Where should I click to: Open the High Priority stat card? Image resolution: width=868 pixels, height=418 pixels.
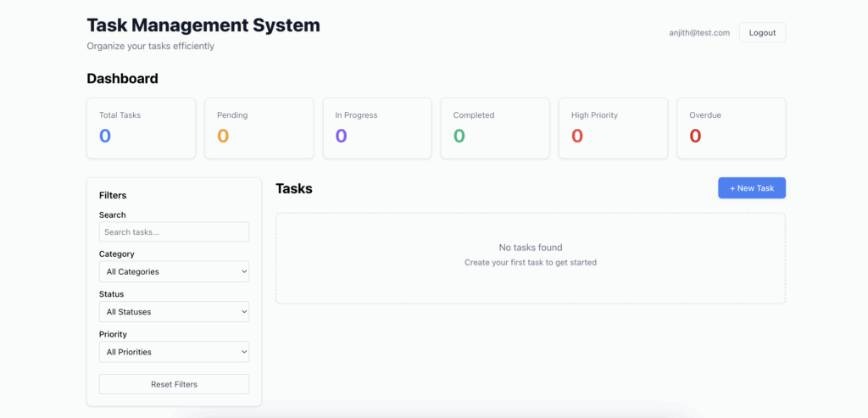point(613,128)
